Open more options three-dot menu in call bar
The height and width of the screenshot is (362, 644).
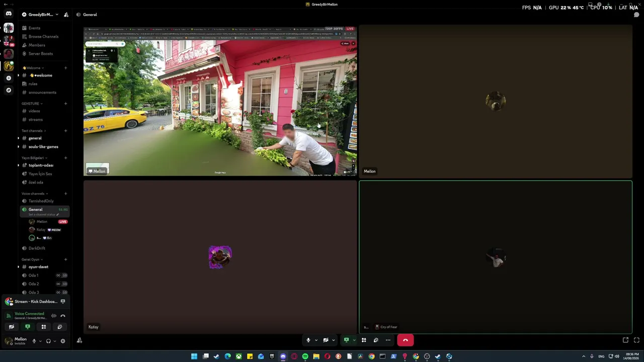coord(388,340)
